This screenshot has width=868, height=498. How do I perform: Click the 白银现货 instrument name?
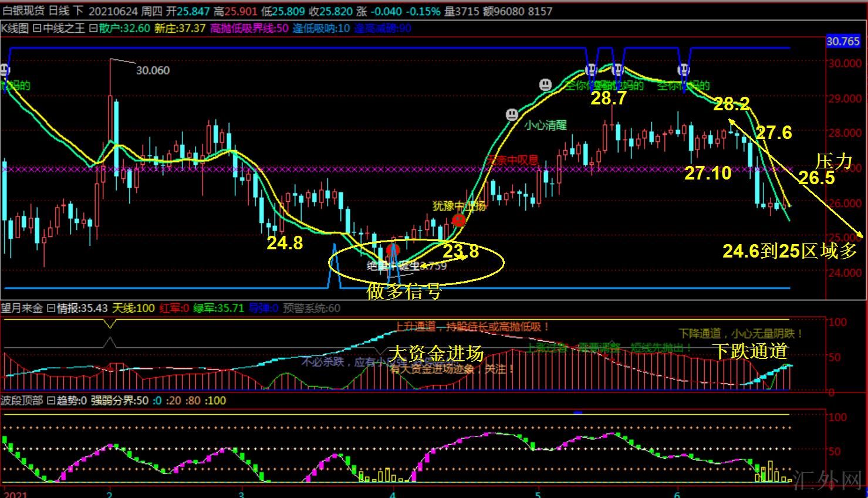tap(22, 11)
